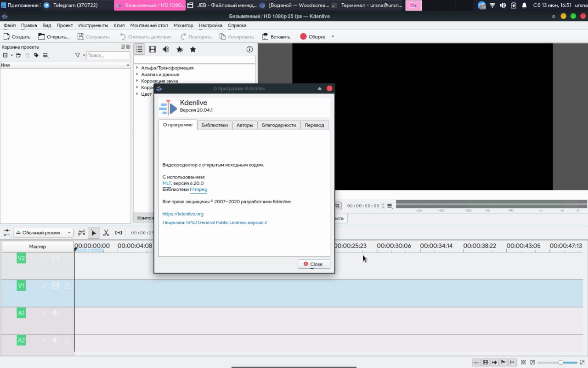This screenshot has height=368, width=588.
Task: Toggle audio thumbnails button in status bar
Action: (494, 362)
